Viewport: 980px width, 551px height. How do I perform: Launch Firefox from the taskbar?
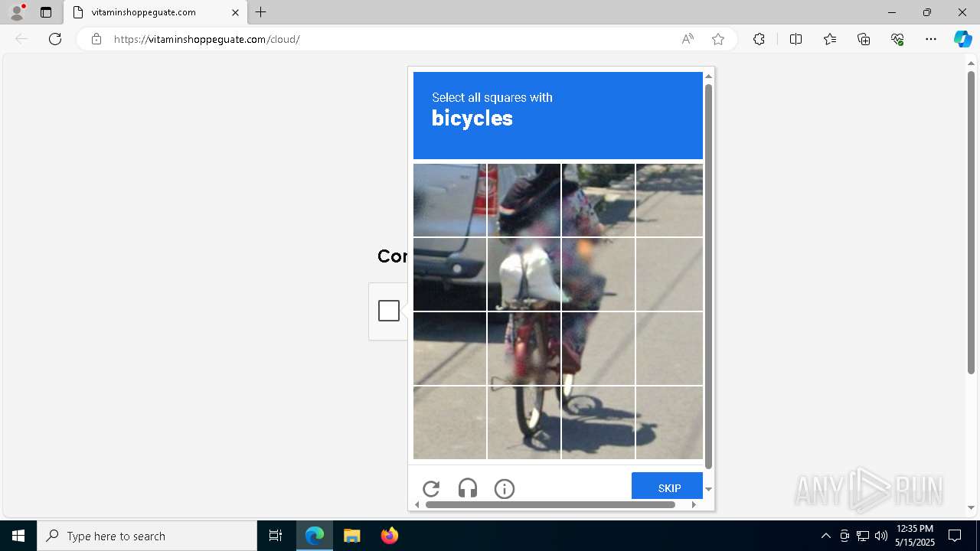click(389, 536)
